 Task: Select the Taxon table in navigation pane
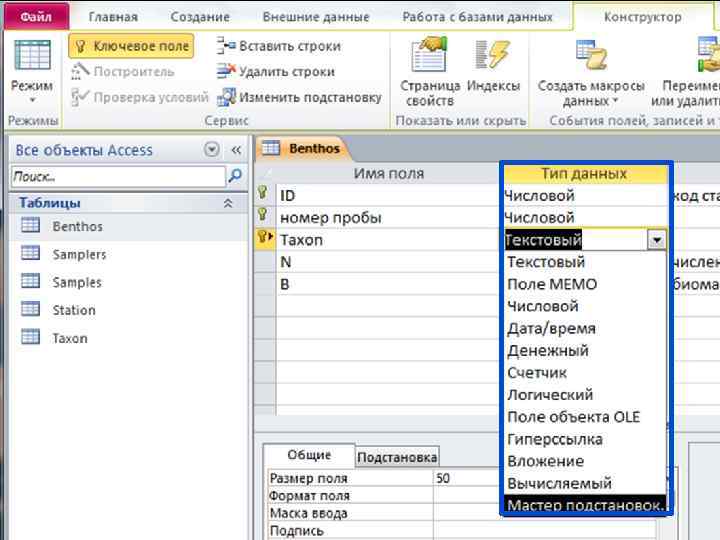[x=128, y=338]
